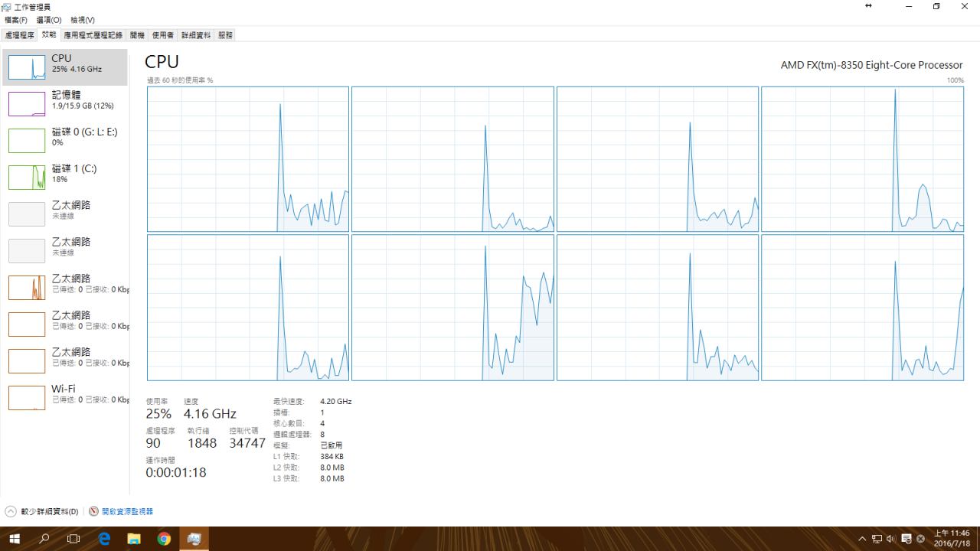
Task: Click the large CPU heading above graphs
Action: 162,62
